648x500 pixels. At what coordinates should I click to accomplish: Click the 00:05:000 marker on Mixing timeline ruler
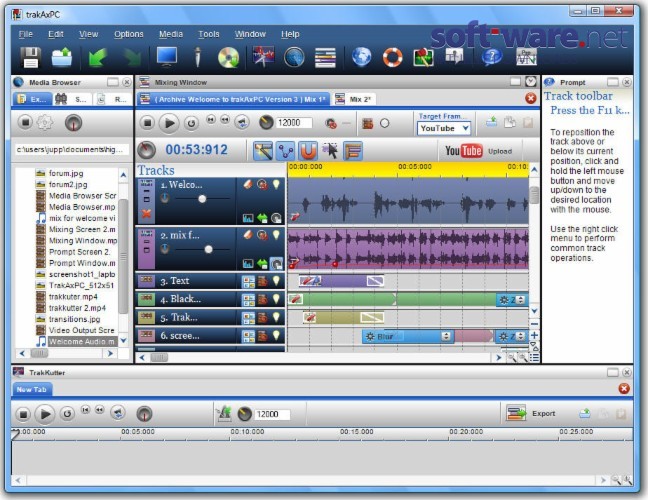coord(415,167)
